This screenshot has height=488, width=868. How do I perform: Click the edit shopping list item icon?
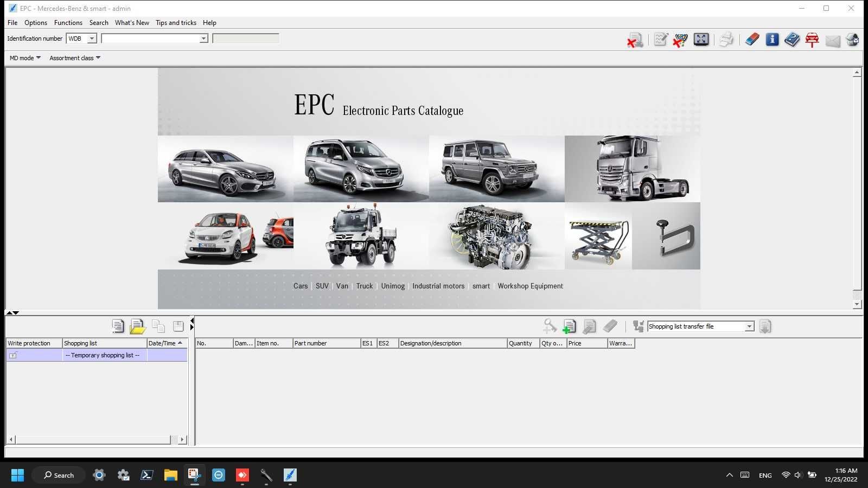point(589,326)
